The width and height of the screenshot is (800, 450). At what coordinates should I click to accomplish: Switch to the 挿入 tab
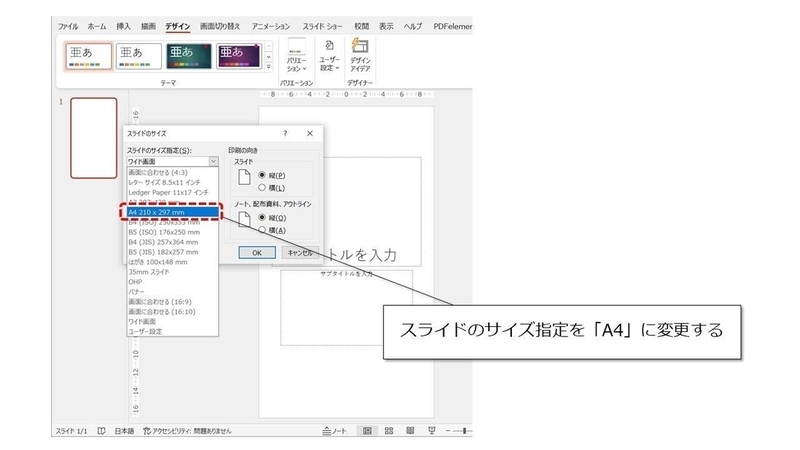123,27
